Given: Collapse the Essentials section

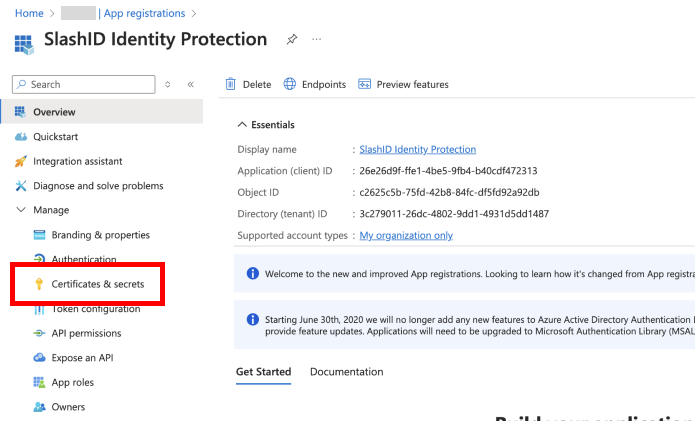Looking at the screenshot, I should 241,125.
